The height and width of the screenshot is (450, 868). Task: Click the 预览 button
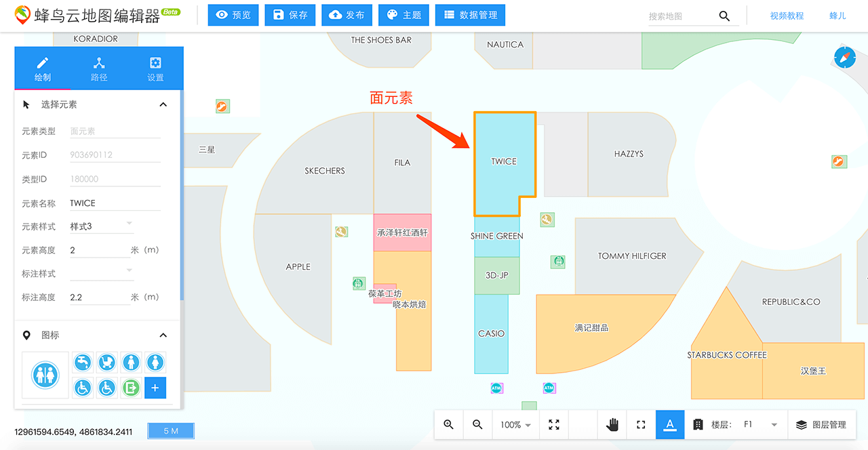233,15
